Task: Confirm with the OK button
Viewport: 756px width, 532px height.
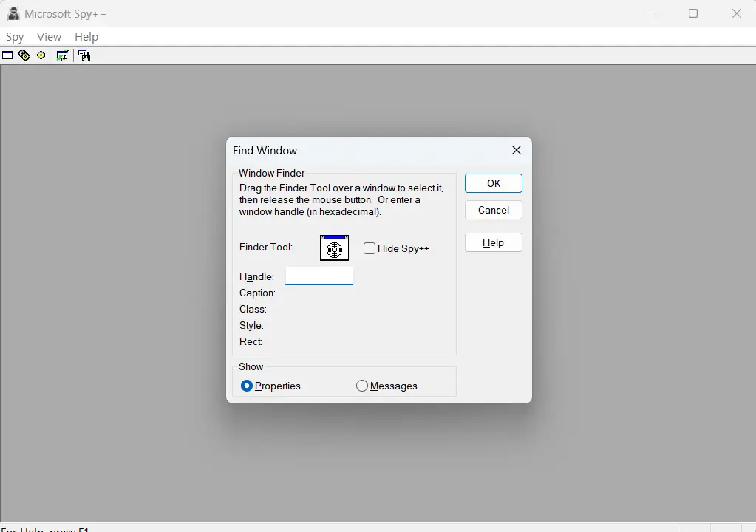Action: [x=493, y=183]
